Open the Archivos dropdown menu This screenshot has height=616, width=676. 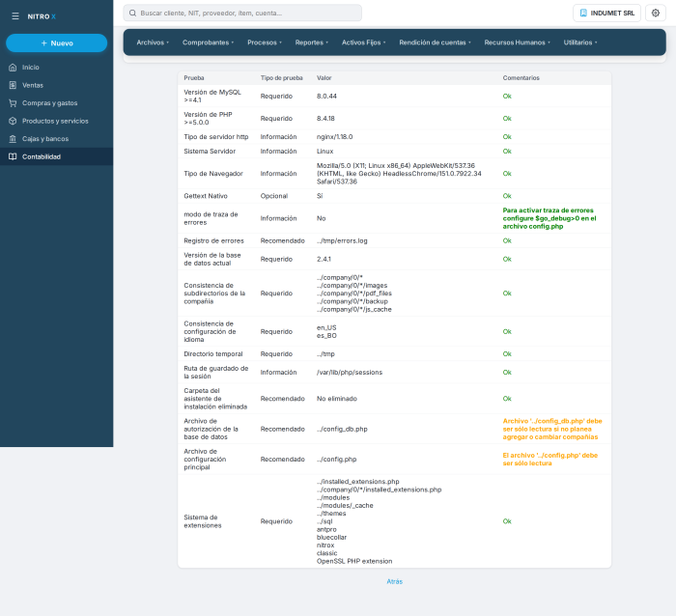click(153, 42)
